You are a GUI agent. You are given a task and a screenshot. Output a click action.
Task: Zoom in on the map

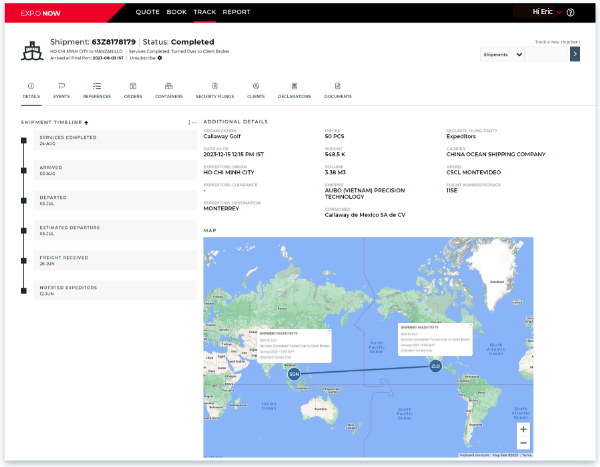(x=523, y=429)
